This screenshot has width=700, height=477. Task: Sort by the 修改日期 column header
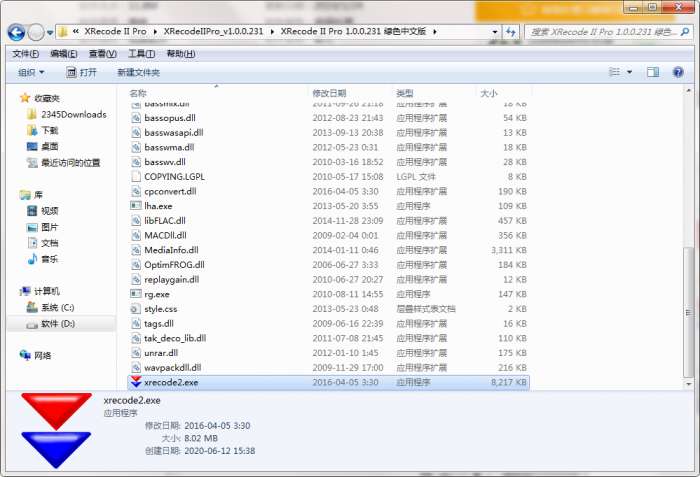coord(329,93)
